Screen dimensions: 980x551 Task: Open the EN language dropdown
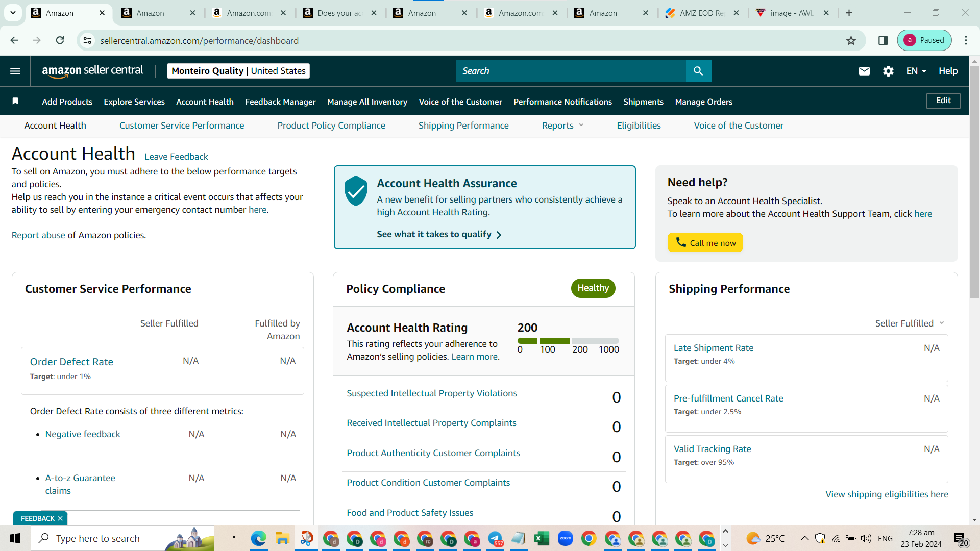pyautogui.click(x=916, y=71)
